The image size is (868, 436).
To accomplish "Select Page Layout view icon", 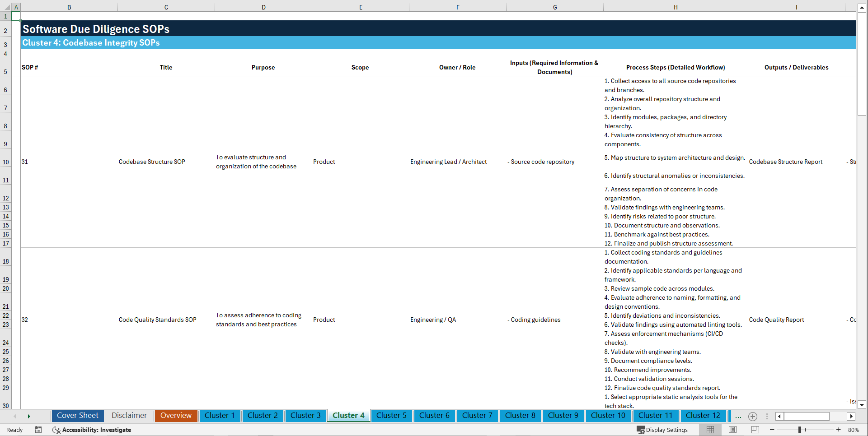I will [732, 430].
